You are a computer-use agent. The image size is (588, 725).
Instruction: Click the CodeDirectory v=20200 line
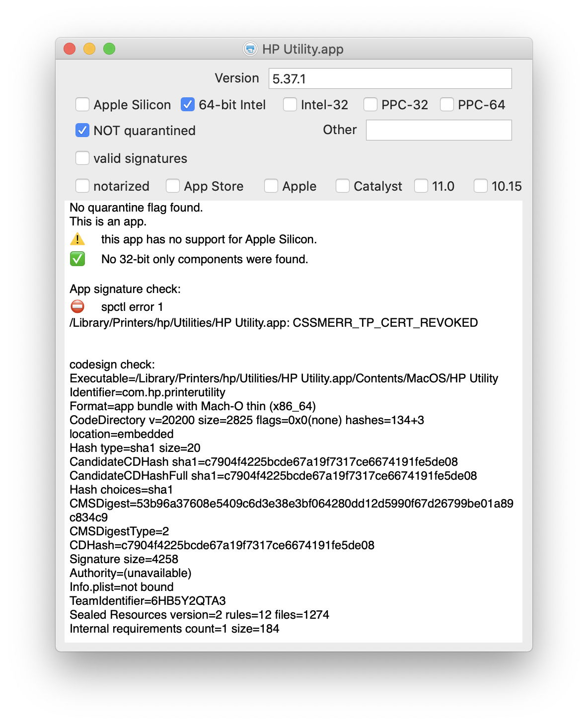[247, 420]
